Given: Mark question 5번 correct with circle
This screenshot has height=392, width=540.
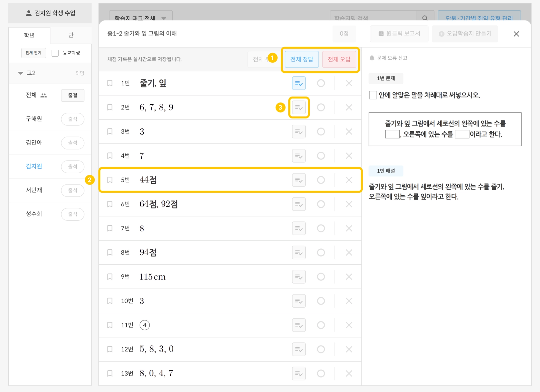Looking at the screenshot, I should tap(321, 180).
